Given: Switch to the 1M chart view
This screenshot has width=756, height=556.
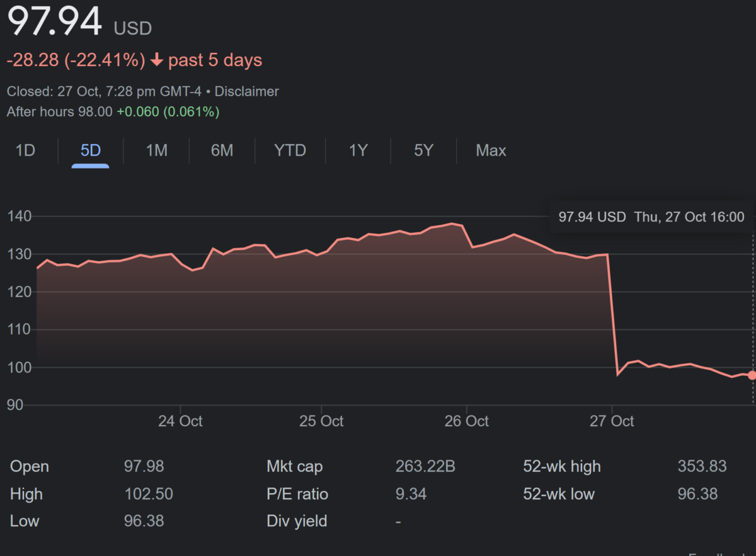Looking at the screenshot, I should 156,150.
